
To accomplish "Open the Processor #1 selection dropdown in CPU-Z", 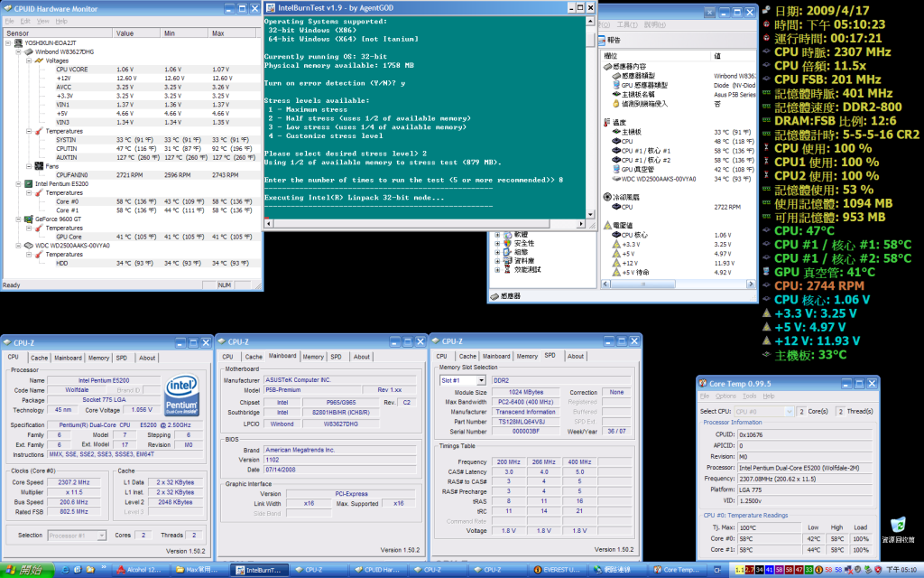I will pos(101,535).
